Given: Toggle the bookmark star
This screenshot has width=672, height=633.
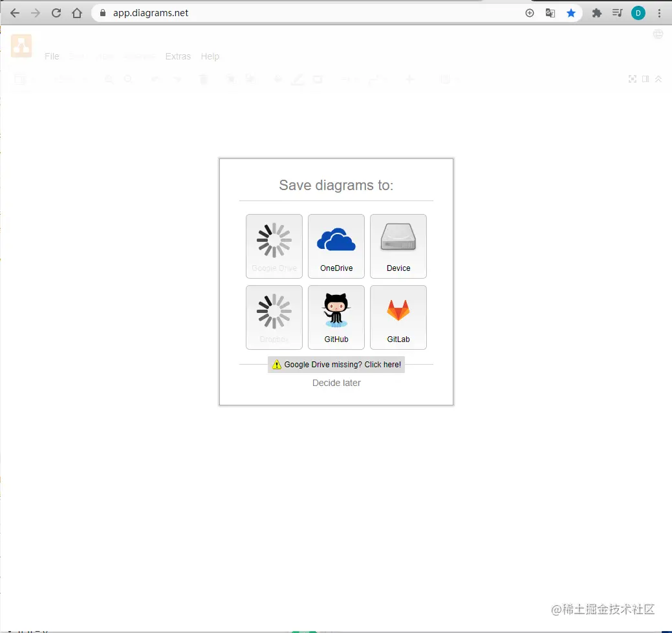Looking at the screenshot, I should [x=571, y=13].
